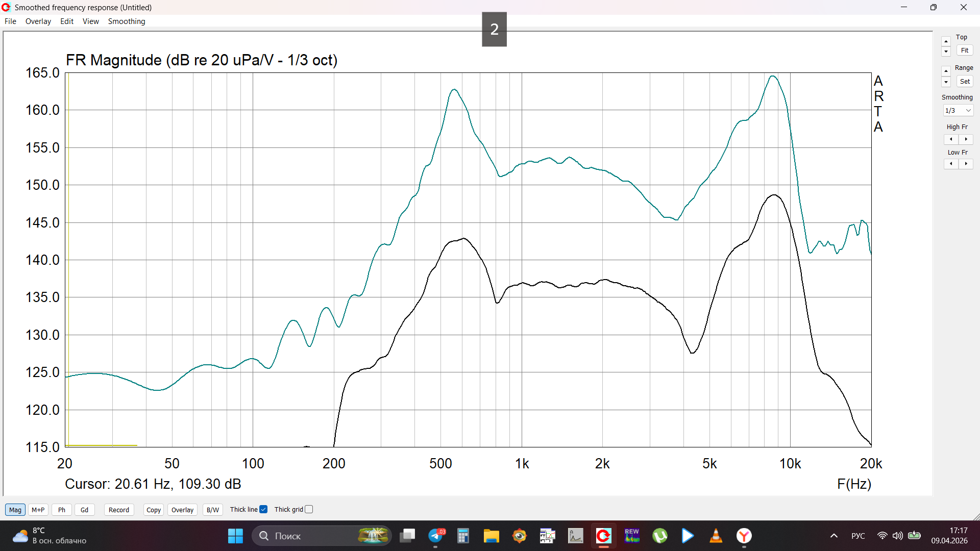
Task: Open REW app from the taskbar
Action: point(632,536)
